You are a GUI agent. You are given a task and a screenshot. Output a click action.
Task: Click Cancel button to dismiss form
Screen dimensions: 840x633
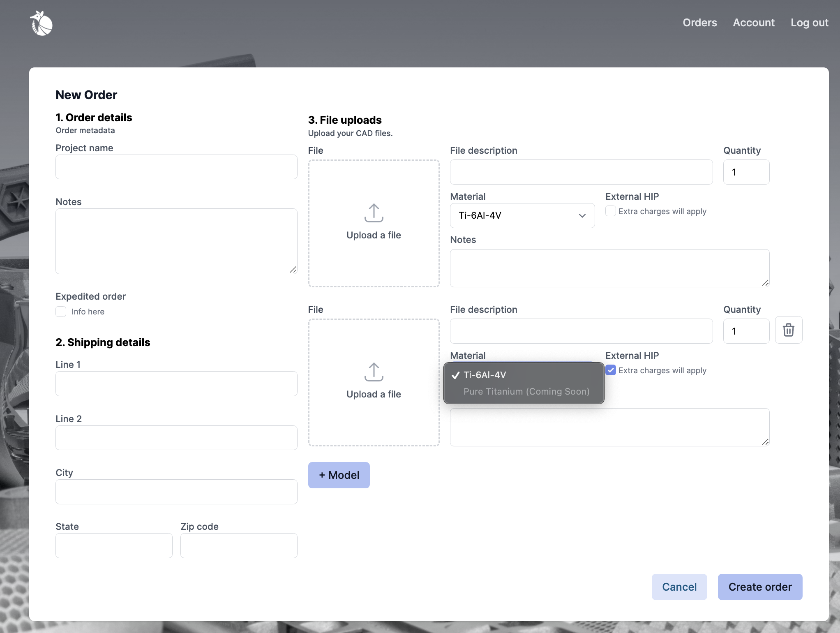(x=679, y=587)
